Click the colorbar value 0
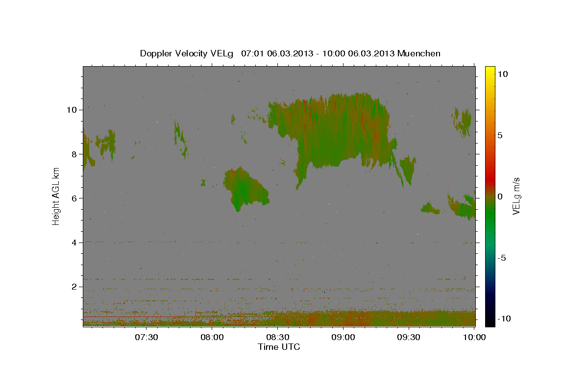Screen dimensions: 588x392 click(501, 196)
